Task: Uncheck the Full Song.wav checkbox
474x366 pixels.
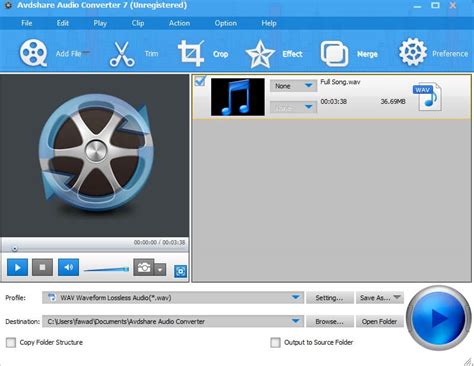Action: pos(200,81)
